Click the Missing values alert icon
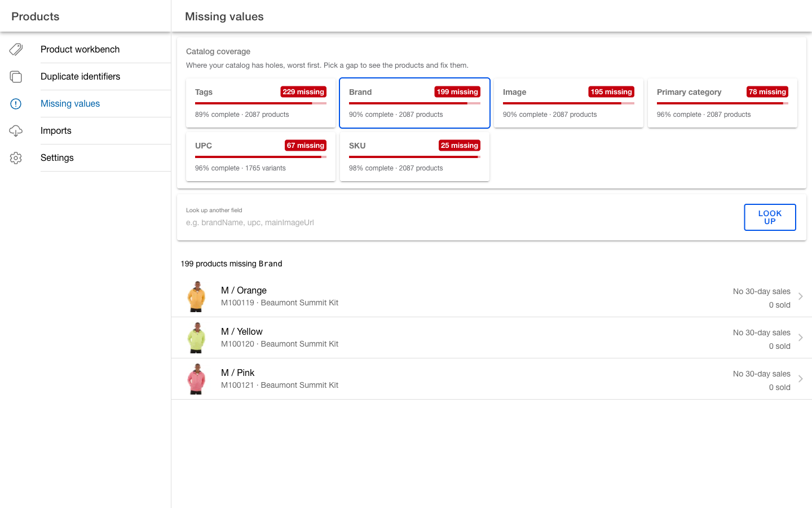812x508 pixels. click(x=16, y=104)
